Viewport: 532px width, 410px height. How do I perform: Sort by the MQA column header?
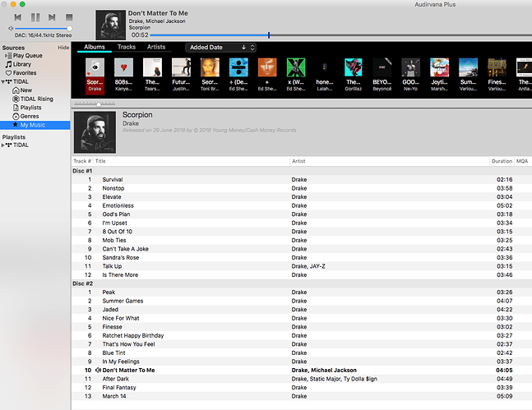[522, 161]
